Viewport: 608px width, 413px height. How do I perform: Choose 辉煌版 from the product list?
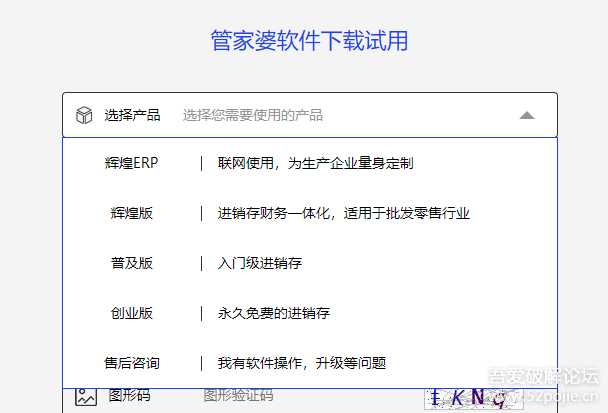coord(132,212)
